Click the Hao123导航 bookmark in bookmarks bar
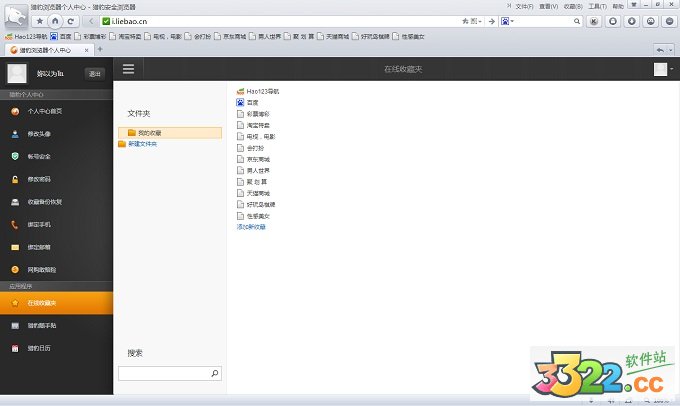Viewport: 680px width, 406px height. click(26, 36)
